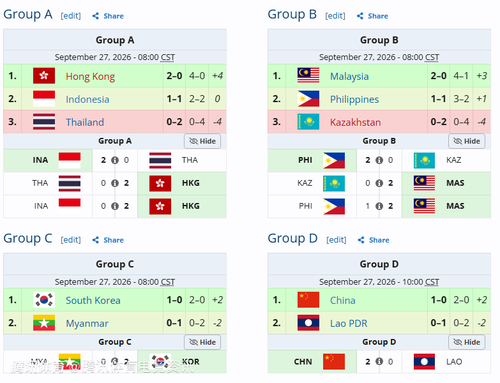Open the CST timezone abbreviation in Group D
Viewport: 500px width, 383px height.
pyautogui.click(x=432, y=282)
